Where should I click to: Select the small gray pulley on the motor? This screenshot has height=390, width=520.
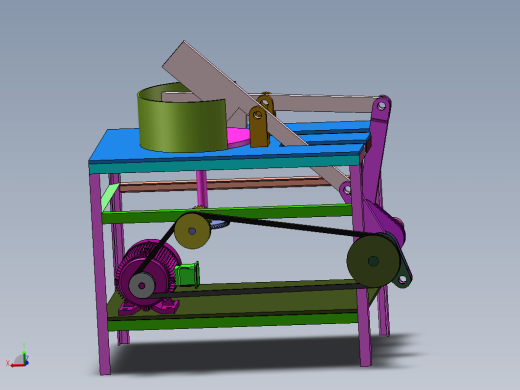click(x=142, y=286)
